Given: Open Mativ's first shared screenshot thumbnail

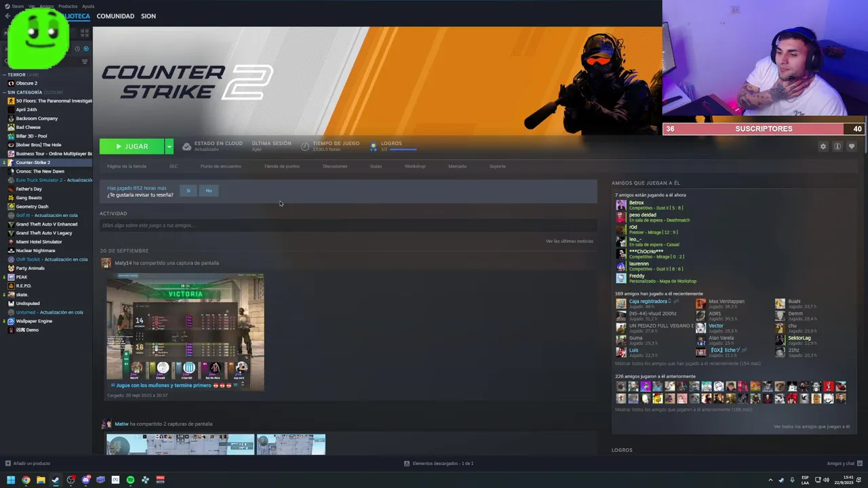Looking at the screenshot, I should click(180, 444).
